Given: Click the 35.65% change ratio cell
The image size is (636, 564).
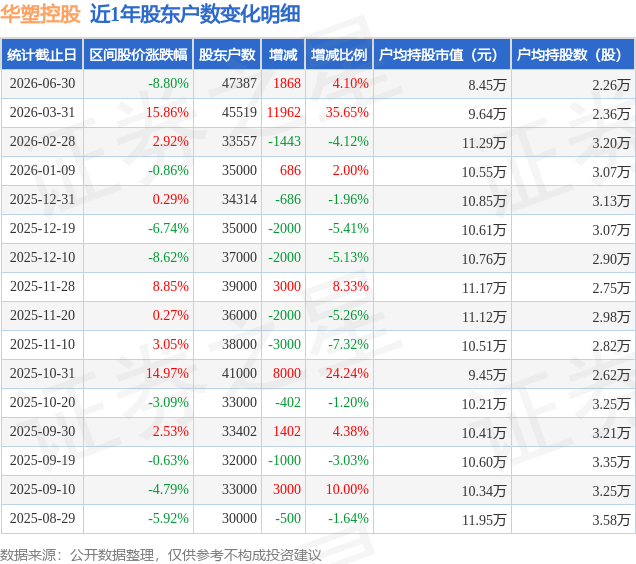Looking at the screenshot, I should click(347, 112).
